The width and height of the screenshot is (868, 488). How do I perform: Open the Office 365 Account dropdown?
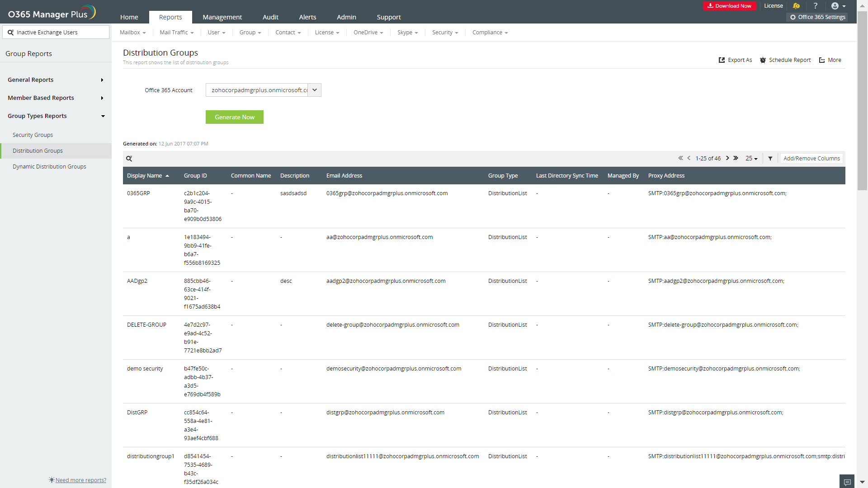(x=315, y=90)
